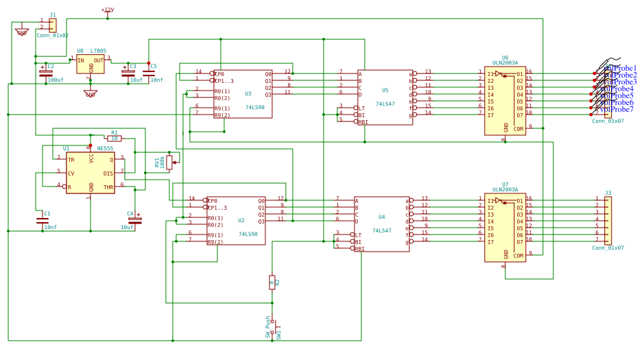This screenshot has width=644, height=349.
Task: Select the U2 74LS90 counter block
Action: (236, 221)
